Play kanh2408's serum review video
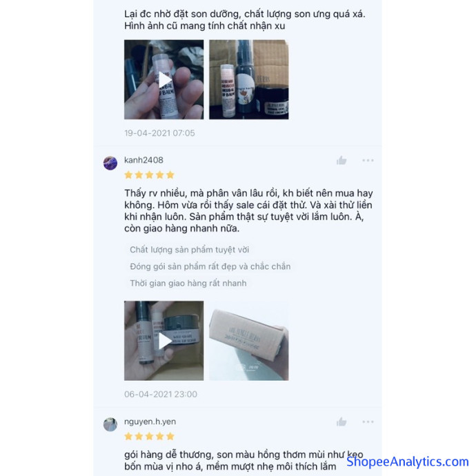 click(164, 341)
